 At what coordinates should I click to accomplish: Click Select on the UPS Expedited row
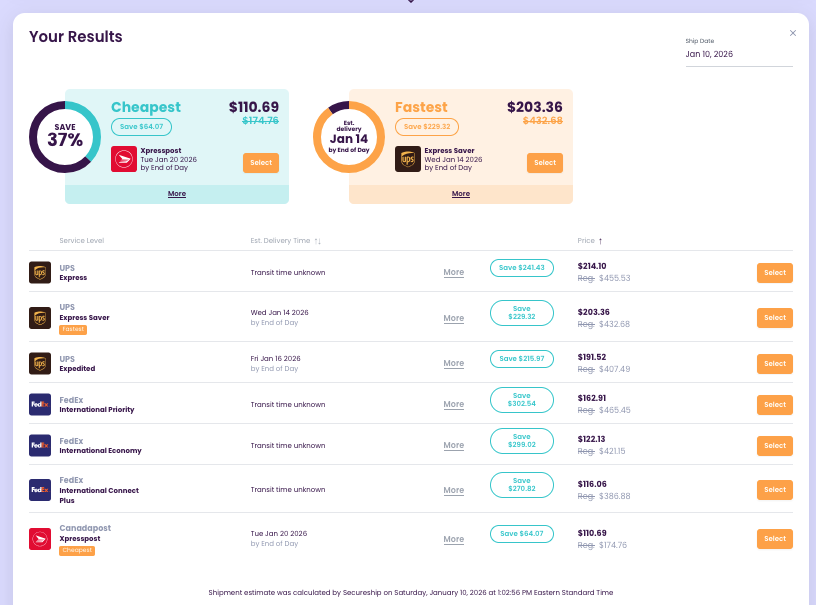(x=774, y=363)
